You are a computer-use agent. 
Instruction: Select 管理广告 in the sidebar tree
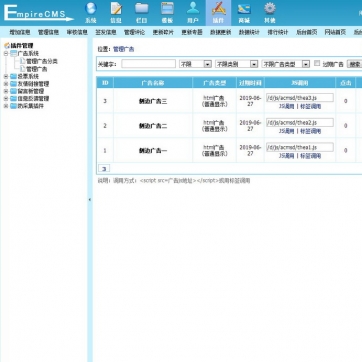37,69
